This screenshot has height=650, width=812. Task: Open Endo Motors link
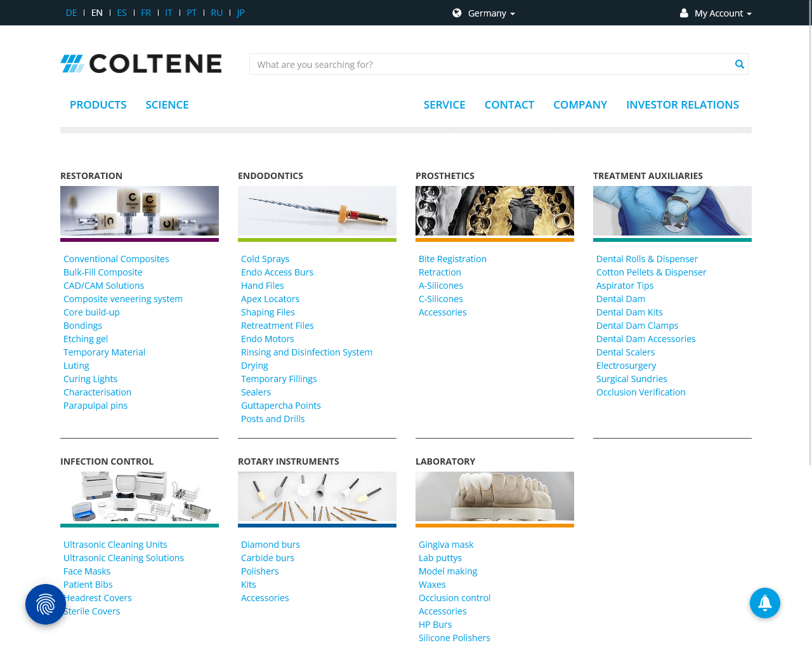tap(268, 339)
